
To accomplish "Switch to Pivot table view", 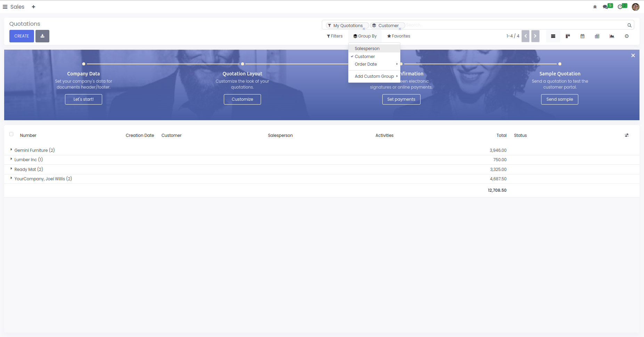I will (597, 36).
